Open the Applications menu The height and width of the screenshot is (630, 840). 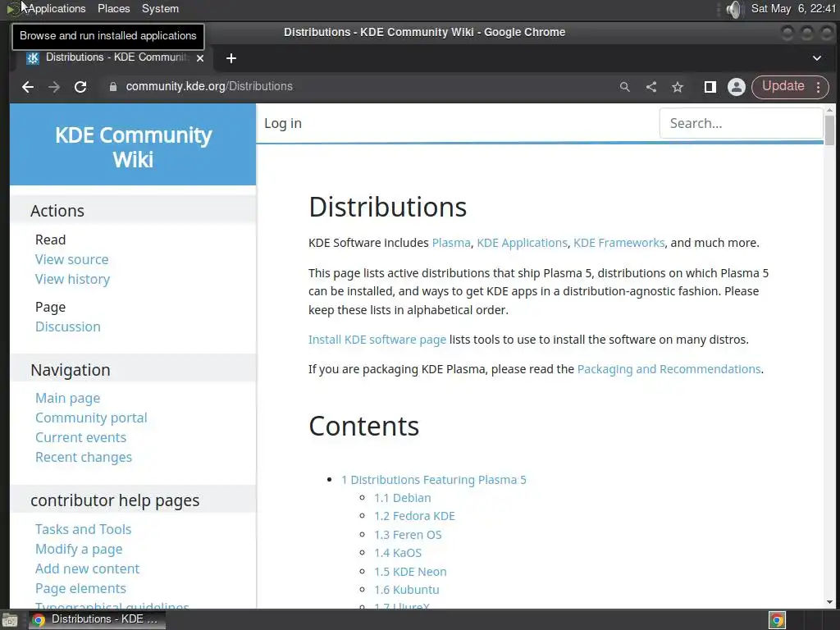tap(57, 8)
